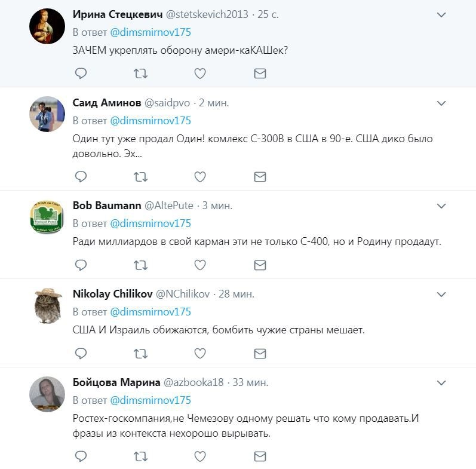Screen dimensions: 476x469
Task: Reply to Ирина Стецкевич's tweet
Action: point(81,73)
